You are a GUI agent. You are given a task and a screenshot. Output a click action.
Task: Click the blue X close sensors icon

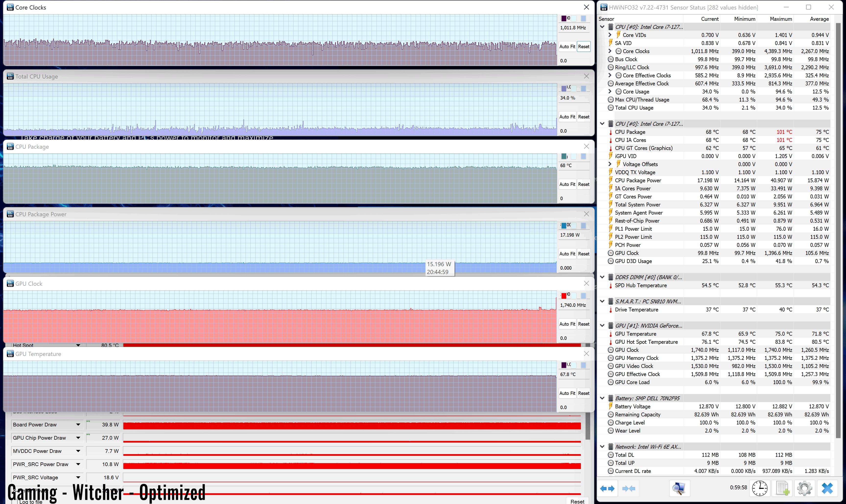tap(827, 488)
